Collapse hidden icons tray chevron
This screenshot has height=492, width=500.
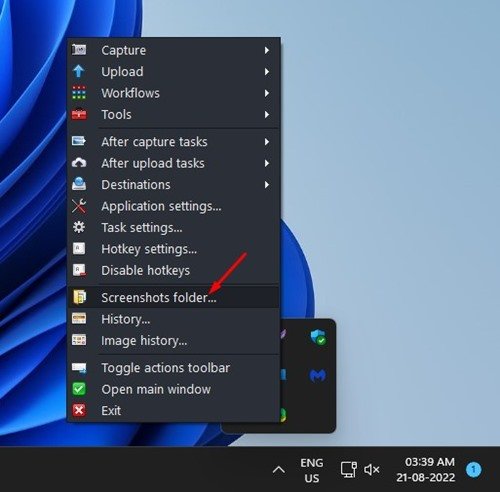coord(279,470)
